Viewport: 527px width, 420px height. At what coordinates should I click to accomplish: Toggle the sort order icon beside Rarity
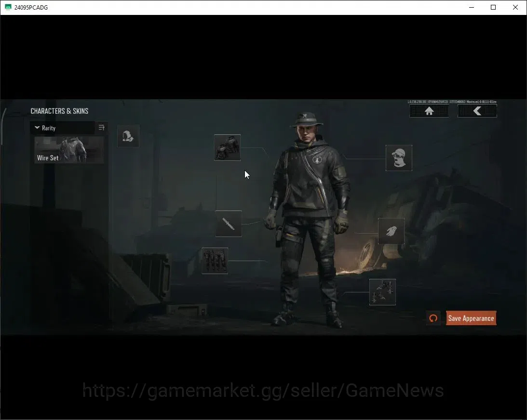[x=102, y=128]
